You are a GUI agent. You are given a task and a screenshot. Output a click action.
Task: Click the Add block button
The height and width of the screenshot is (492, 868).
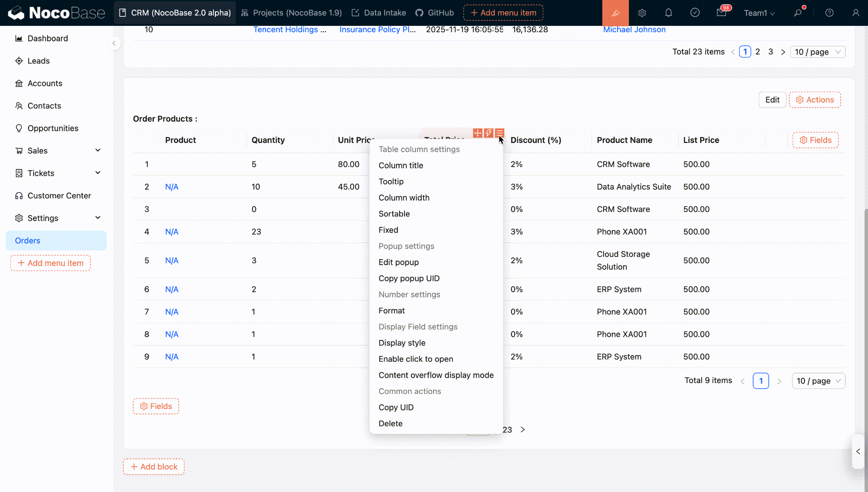point(154,467)
